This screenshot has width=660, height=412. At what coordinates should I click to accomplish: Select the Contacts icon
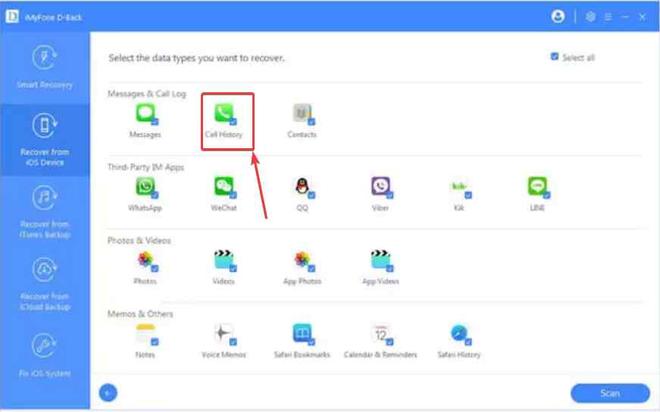(302, 112)
